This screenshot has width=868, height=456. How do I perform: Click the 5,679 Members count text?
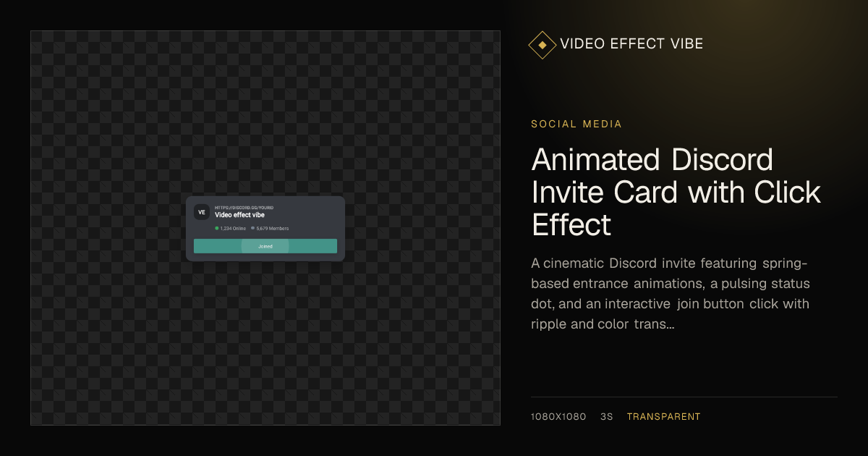pyautogui.click(x=273, y=229)
